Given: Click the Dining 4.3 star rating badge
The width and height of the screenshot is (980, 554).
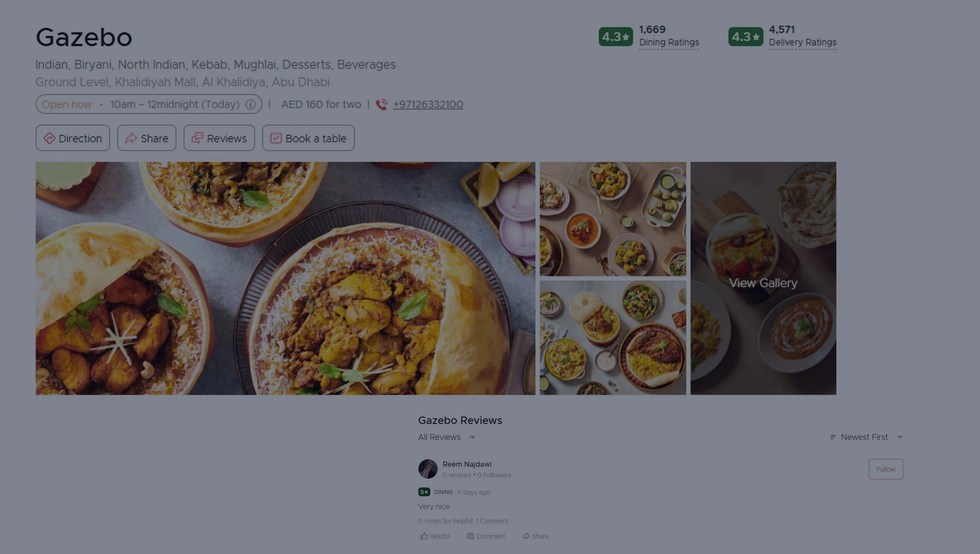Looking at the screenshot, I should coord(615,37).
